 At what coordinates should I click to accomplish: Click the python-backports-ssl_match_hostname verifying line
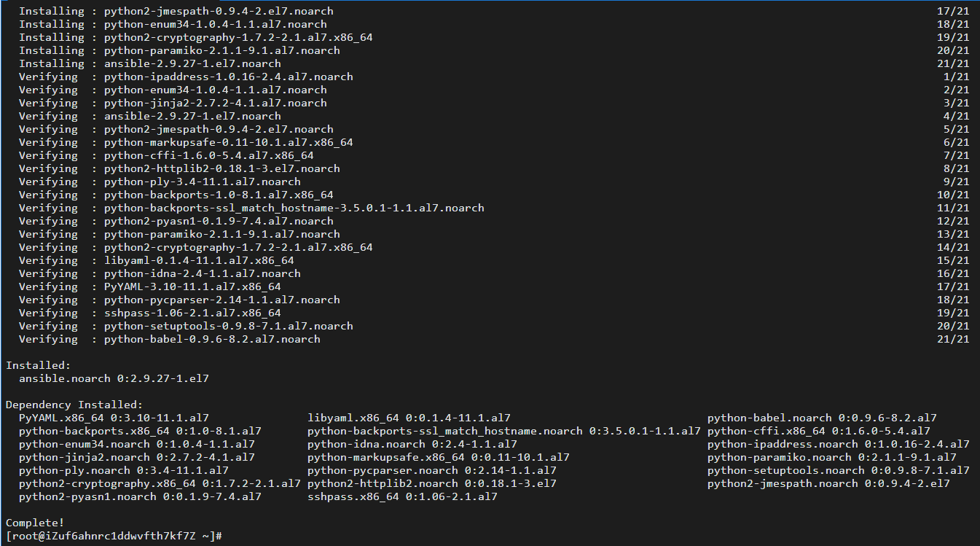tap(251, 208)
